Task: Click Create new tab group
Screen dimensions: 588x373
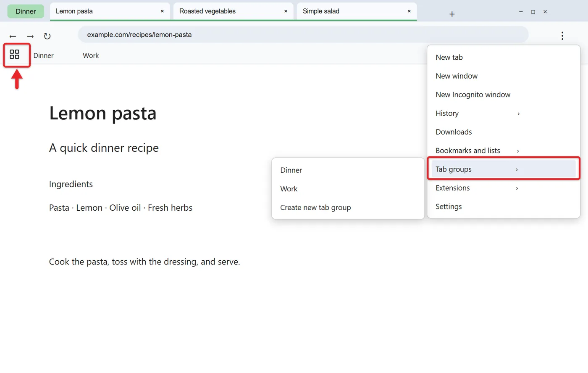Action: [x=348, y=208]
